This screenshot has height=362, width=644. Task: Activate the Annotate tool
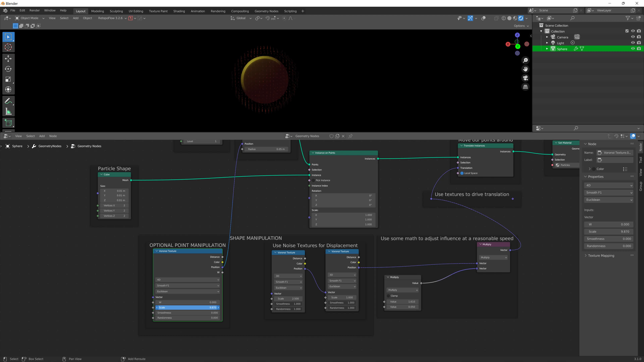(8, 101)
